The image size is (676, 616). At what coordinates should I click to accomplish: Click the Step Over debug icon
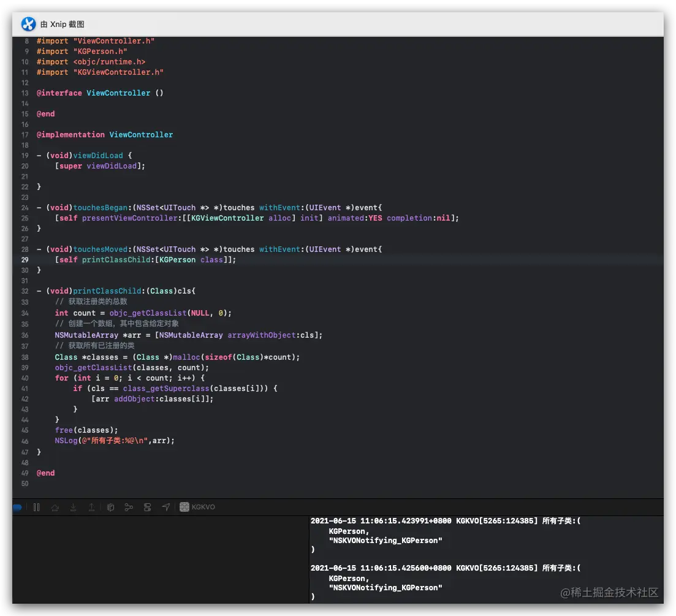55,508
